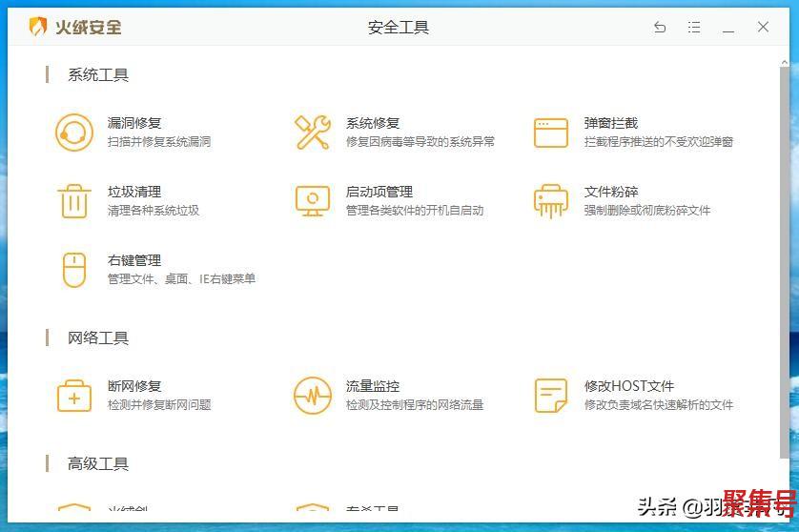Screen dimensions: 799x532
Task: Open the 启动项管理 monitor icon
Action: [x=312, y=201]
